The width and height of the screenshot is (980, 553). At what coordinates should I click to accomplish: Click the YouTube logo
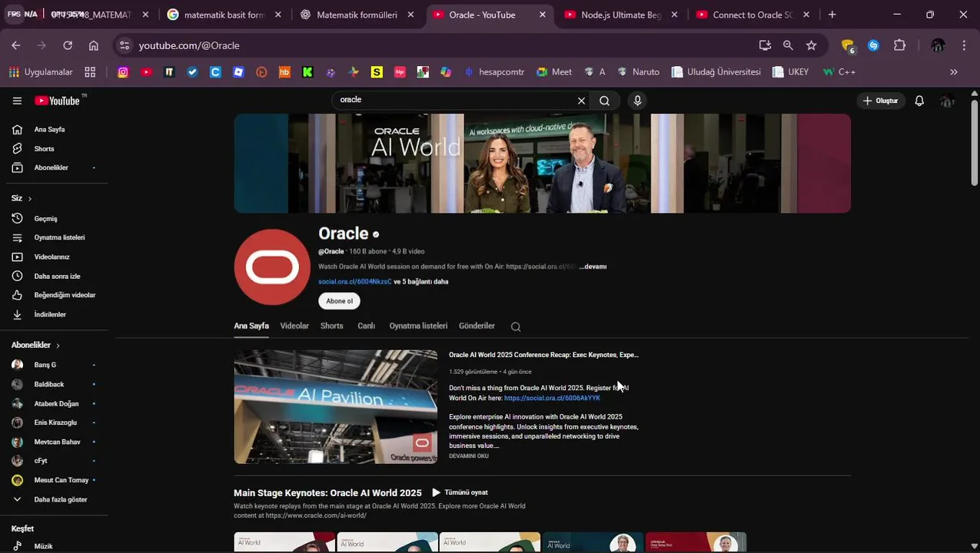pos(58,101)
